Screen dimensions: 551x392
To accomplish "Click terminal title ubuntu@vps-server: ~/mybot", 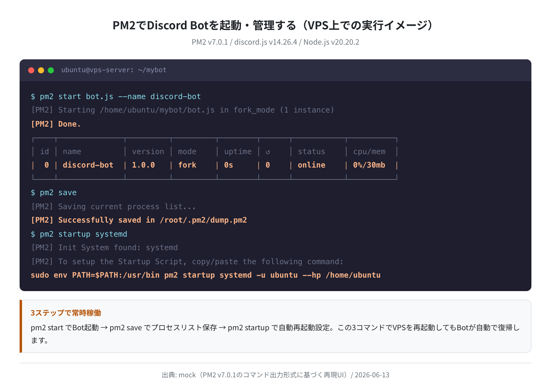I will [114, 70].
